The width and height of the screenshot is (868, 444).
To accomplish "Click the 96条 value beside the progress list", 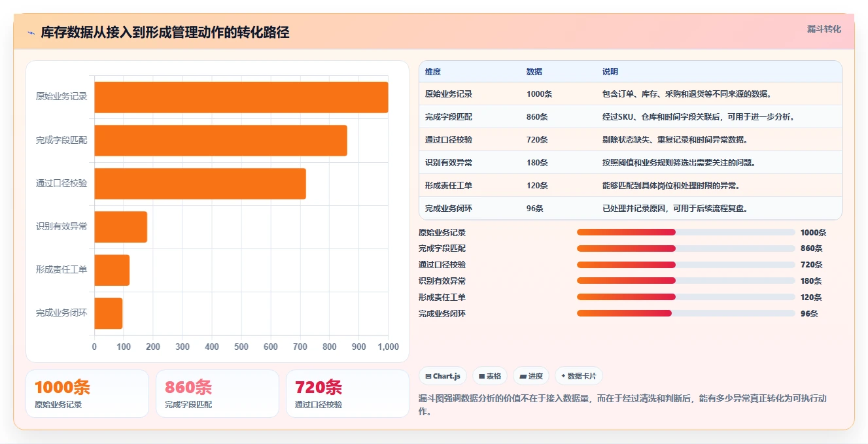I will (x=809, y=314).
